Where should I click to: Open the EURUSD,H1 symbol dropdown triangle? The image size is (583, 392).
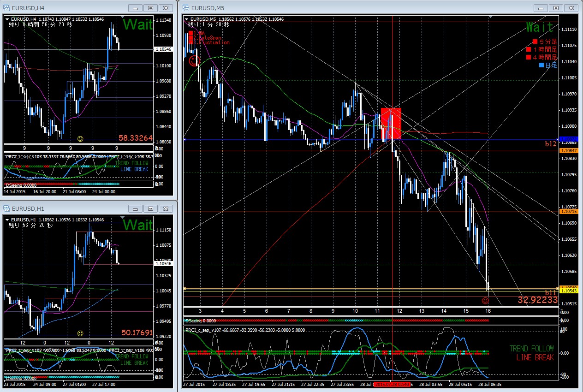[x=7, y=220]
